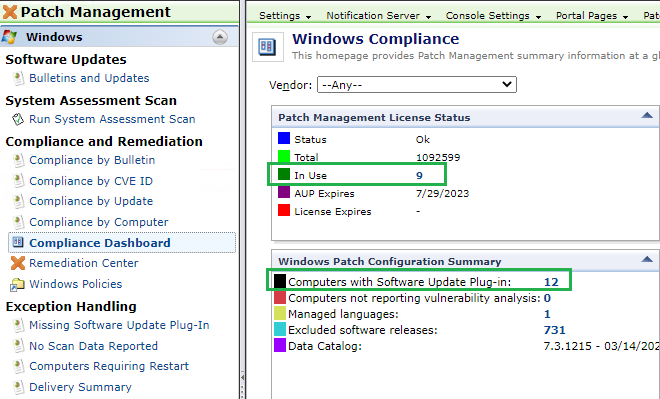Click the splitter handle between panes
This screenshot has width=660, height=399.
[x=242, y=378]
